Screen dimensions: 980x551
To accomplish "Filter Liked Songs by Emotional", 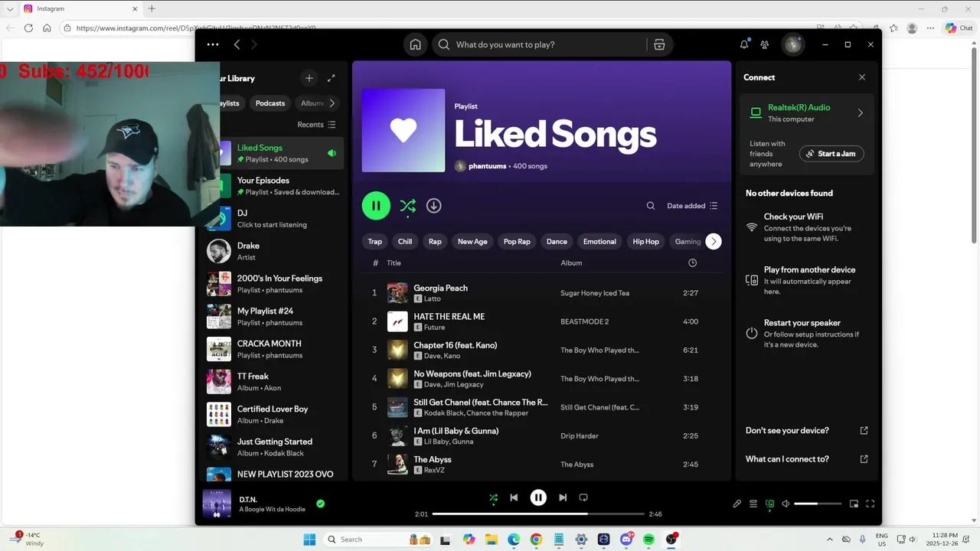I will point(599,242).
